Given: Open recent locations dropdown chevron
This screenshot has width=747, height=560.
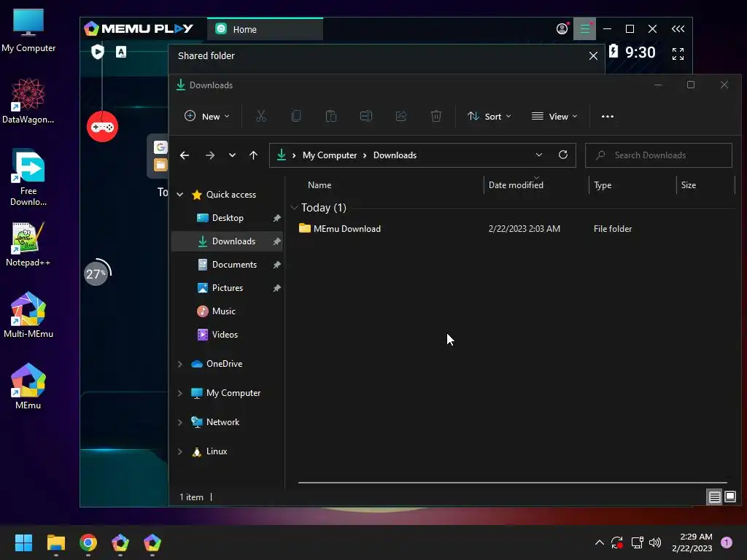Looking at the screenshot, I should 232,155.
